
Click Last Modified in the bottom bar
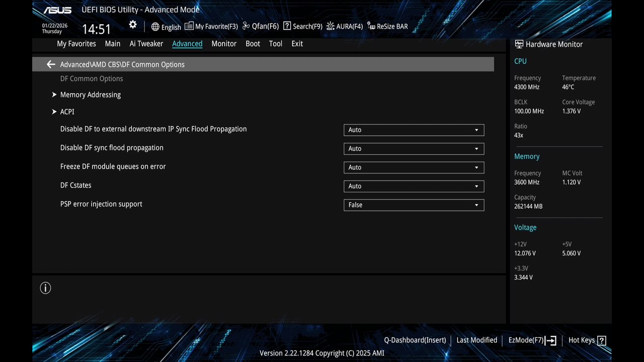[x=476, y=340]
